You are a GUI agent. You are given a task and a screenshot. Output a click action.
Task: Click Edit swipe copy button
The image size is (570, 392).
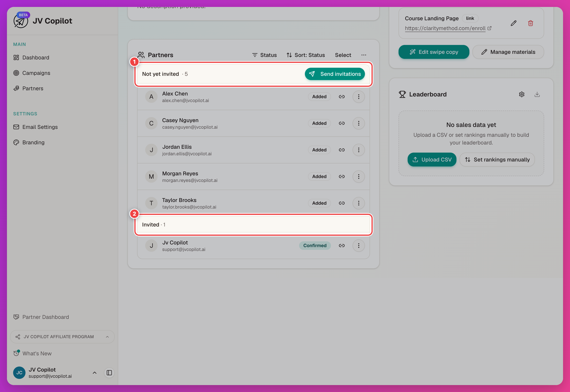pos(434,52)
